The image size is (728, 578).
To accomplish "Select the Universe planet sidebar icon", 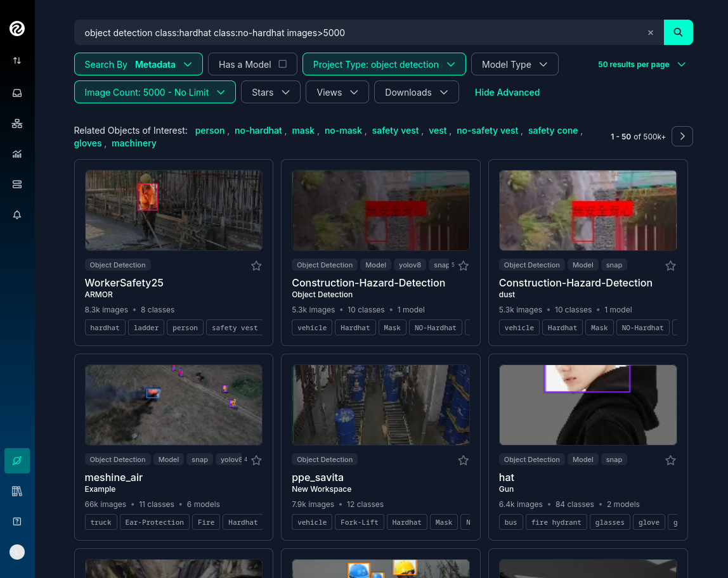I will pos(17,461).
